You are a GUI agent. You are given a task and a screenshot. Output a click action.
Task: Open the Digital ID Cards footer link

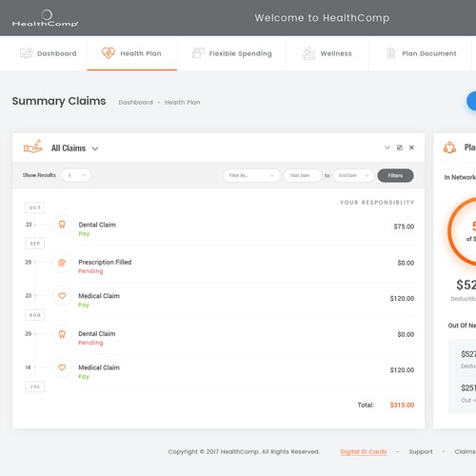[x=364, y=451]
